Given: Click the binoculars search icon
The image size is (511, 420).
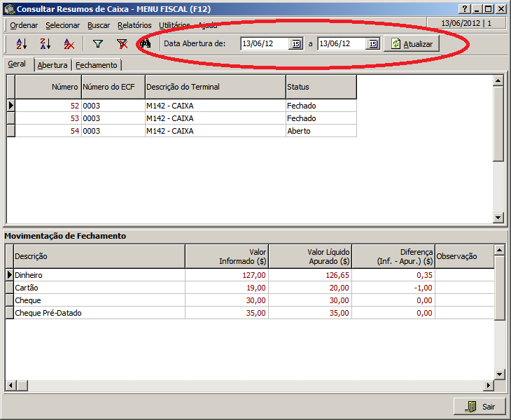Looking at the screenshot, I should (x=146, y=43).
